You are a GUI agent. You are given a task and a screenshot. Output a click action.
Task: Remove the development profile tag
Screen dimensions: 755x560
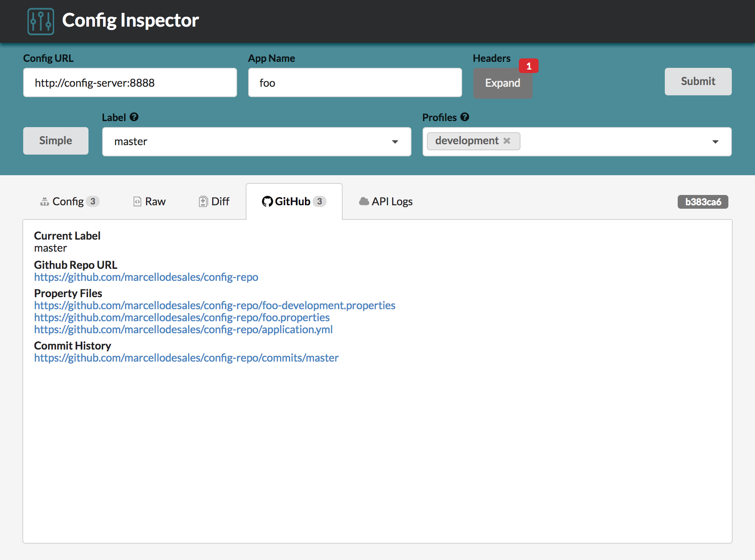pos(506,141)
